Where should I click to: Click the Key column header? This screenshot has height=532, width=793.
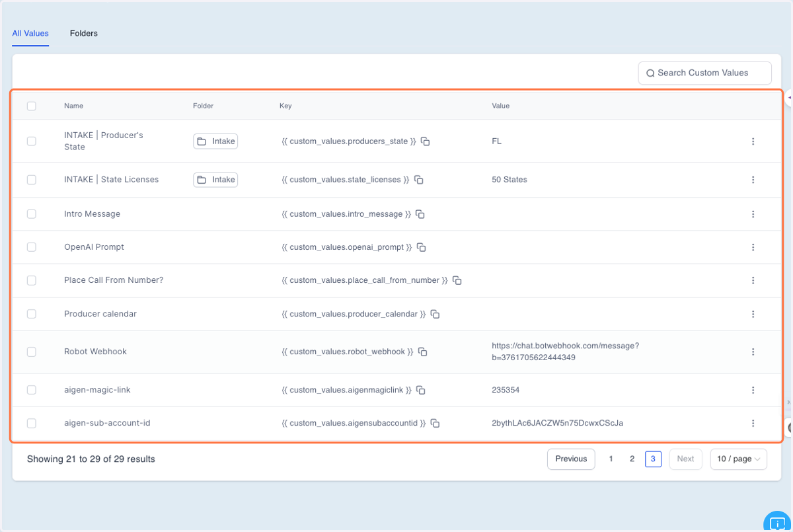tap(285, 106)
